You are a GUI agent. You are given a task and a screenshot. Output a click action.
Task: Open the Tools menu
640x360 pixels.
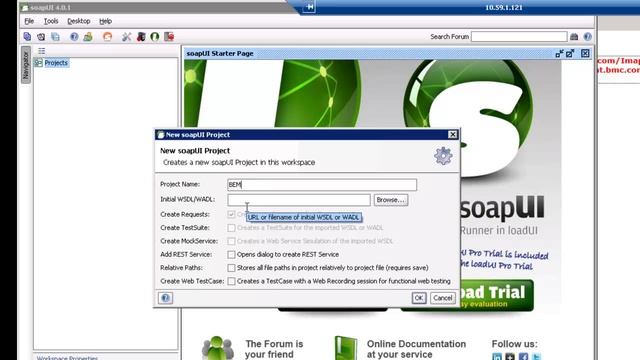[51, 21]
